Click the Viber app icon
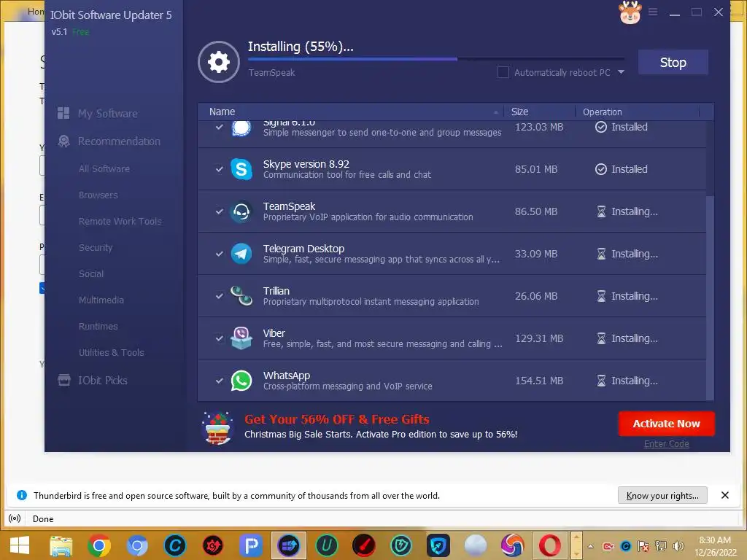 click(x=241, y=338)
